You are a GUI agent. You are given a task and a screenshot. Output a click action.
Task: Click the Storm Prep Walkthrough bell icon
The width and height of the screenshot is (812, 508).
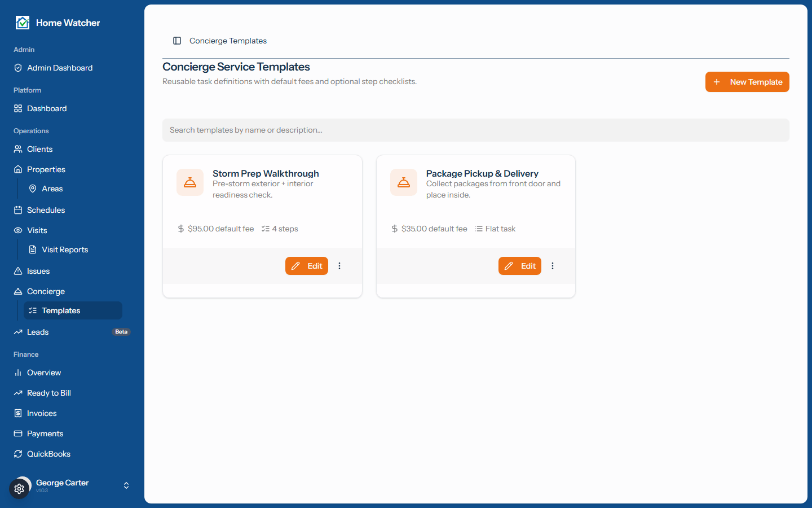(190, 182)
